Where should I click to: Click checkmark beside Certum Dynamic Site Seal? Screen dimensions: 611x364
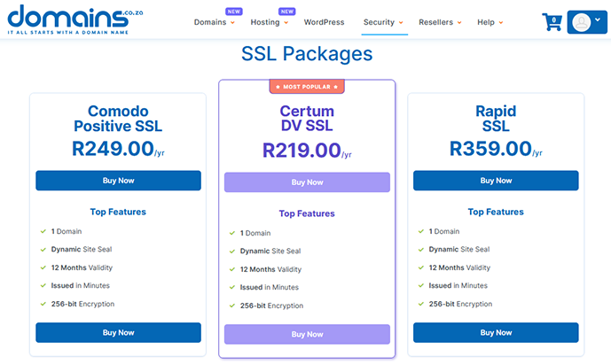(x=231, y=252)
